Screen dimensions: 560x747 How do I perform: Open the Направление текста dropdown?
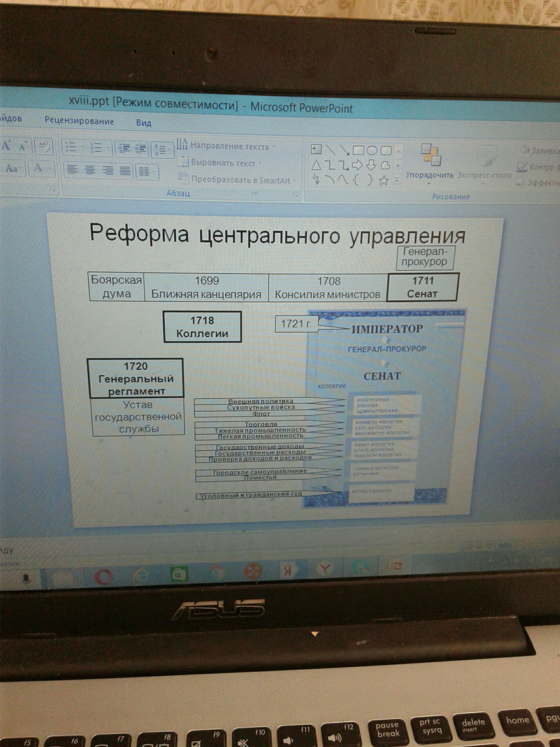click(230, 146)
